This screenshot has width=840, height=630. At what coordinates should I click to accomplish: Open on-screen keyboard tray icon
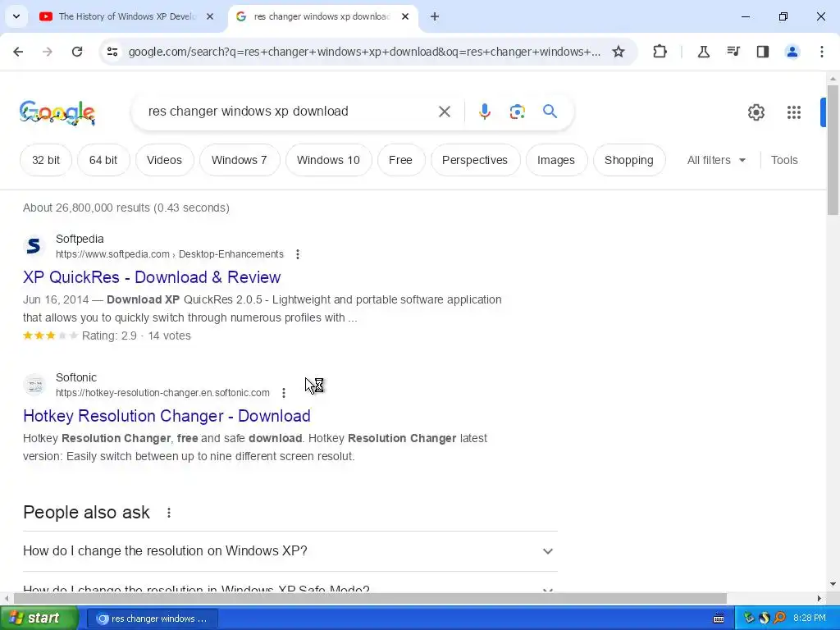pos(719,619)
